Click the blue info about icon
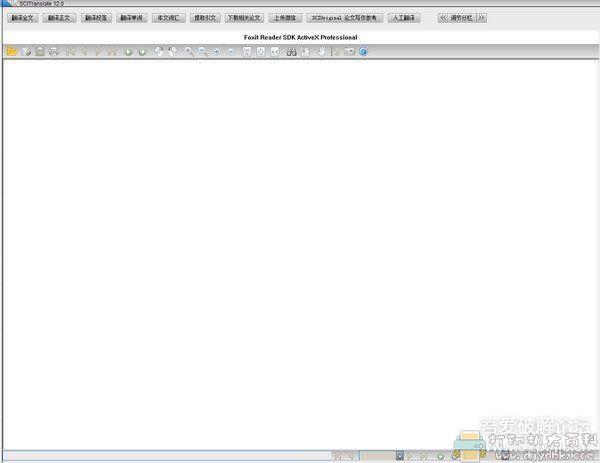 pos(364,52)
